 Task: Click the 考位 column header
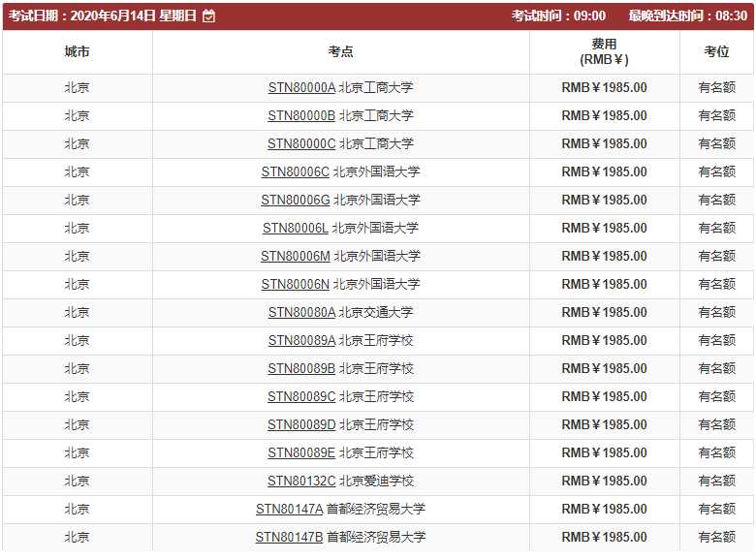pos(716,52)
